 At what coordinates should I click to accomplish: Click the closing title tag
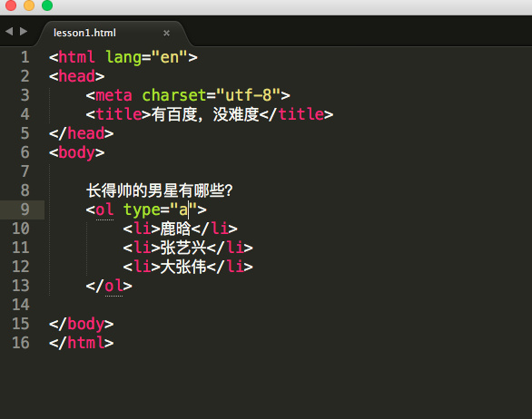[297, 114]
